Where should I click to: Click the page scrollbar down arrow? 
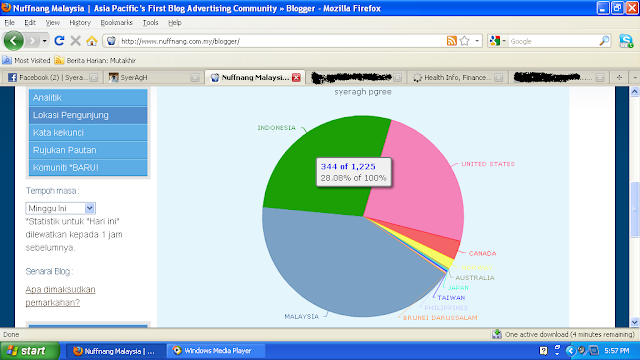coord(635,322)
